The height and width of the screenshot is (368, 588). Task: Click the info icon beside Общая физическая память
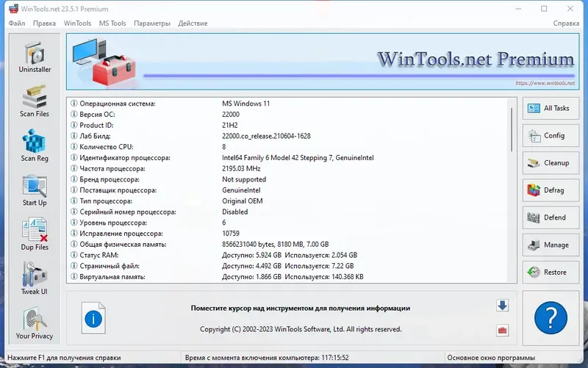coord(74,245)
